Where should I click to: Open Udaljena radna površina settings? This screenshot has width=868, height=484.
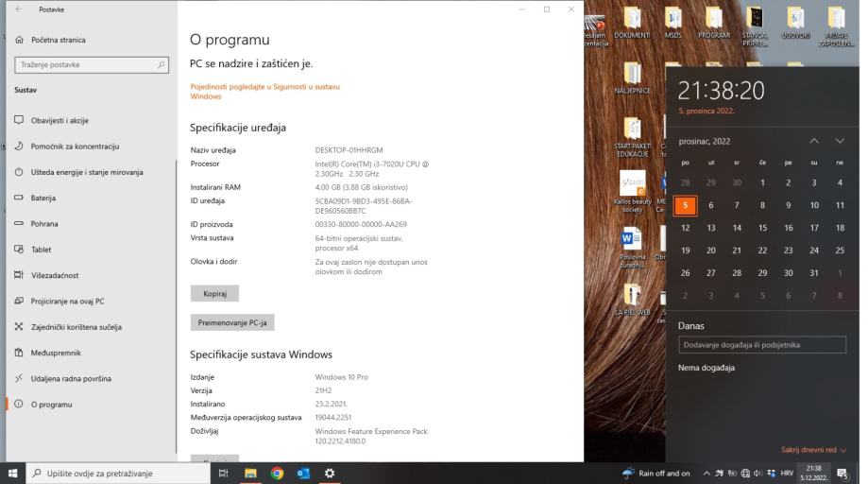click(x=71, y=379)
